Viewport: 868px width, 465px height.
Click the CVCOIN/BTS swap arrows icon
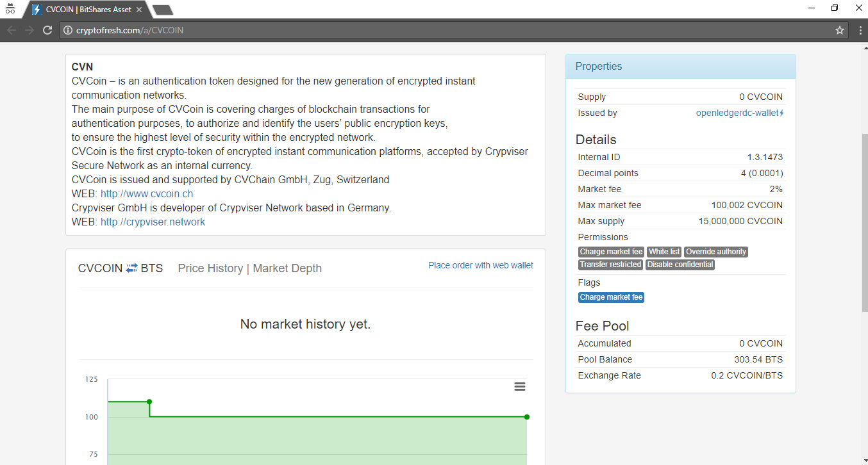coord(132,268)
